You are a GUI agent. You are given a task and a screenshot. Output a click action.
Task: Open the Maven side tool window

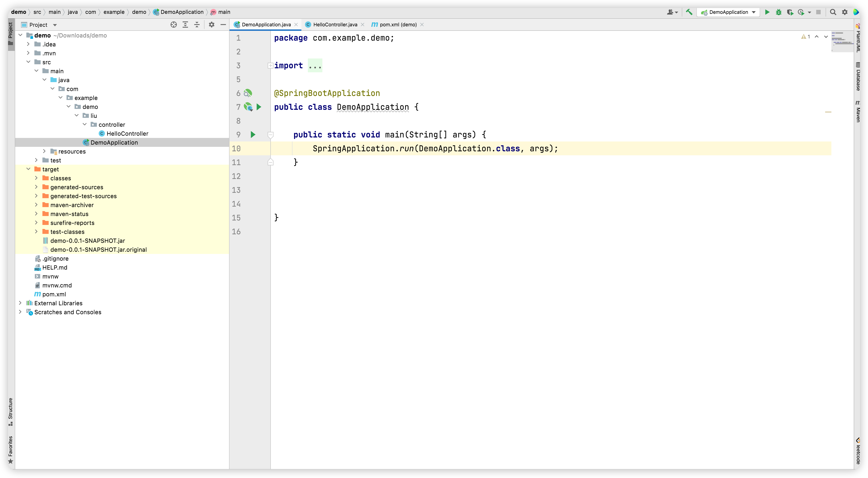tap(858, 112)
